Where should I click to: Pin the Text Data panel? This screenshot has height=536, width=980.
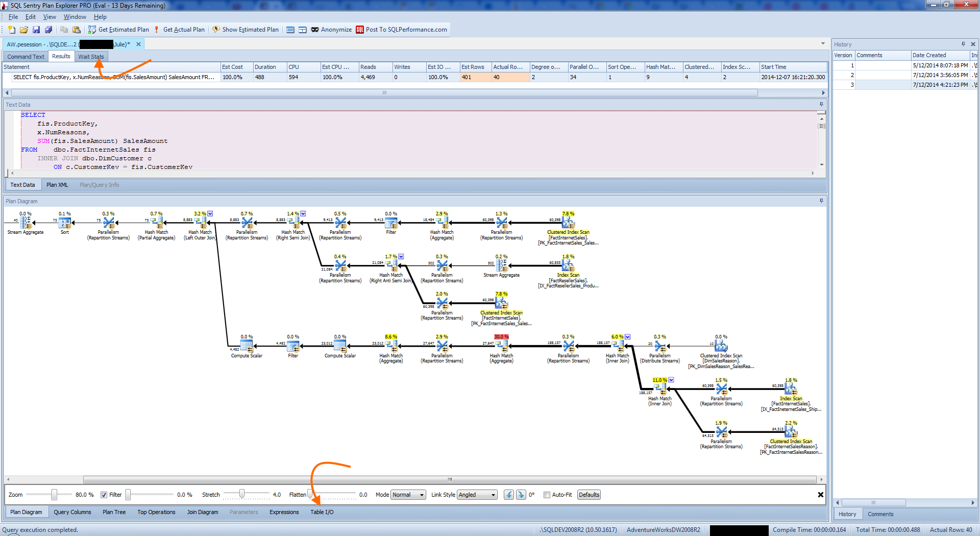[x=821, y=104]
